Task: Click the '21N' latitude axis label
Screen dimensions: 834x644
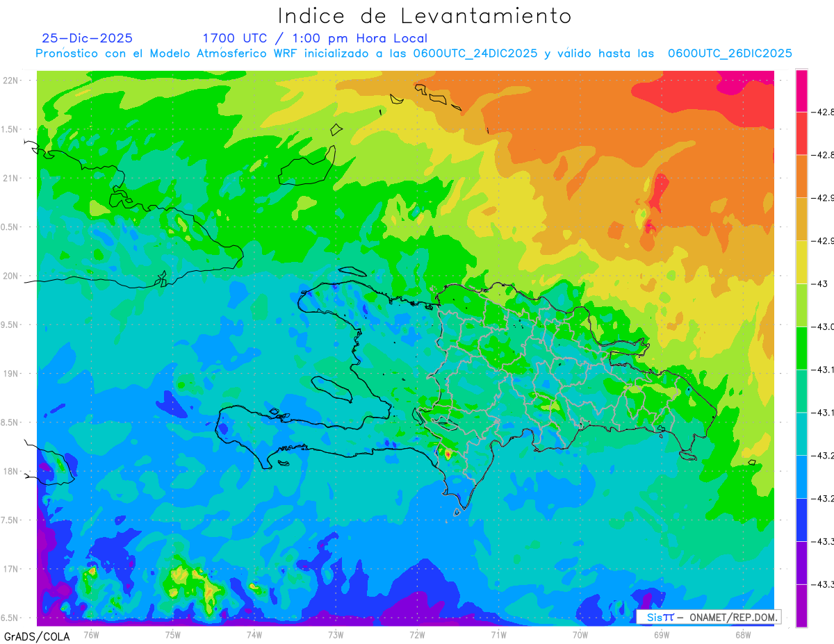Action: [x=12, y=179]
